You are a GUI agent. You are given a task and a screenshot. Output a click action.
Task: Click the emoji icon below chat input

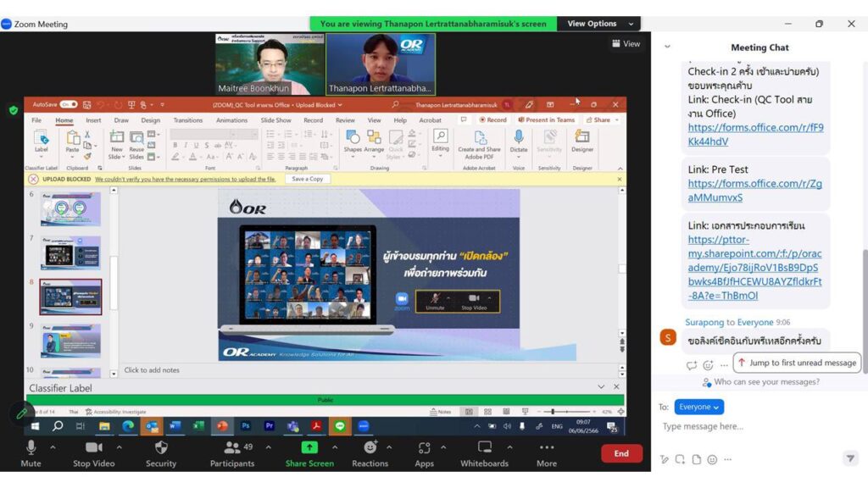[712, 459]
